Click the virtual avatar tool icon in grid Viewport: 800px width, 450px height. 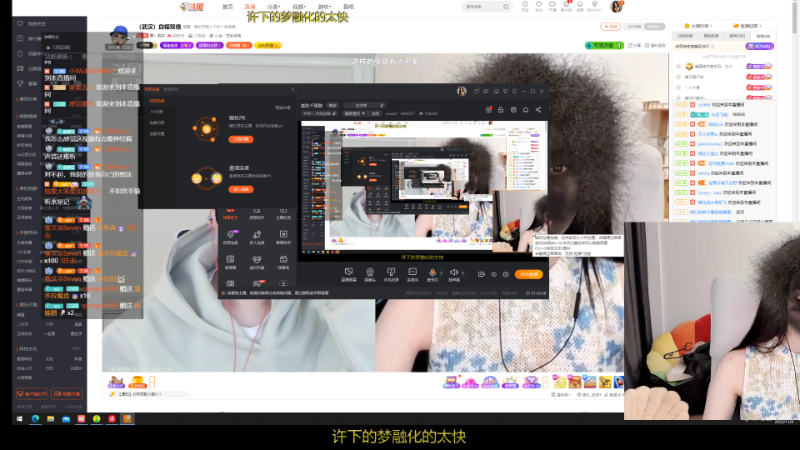(257, 261)
